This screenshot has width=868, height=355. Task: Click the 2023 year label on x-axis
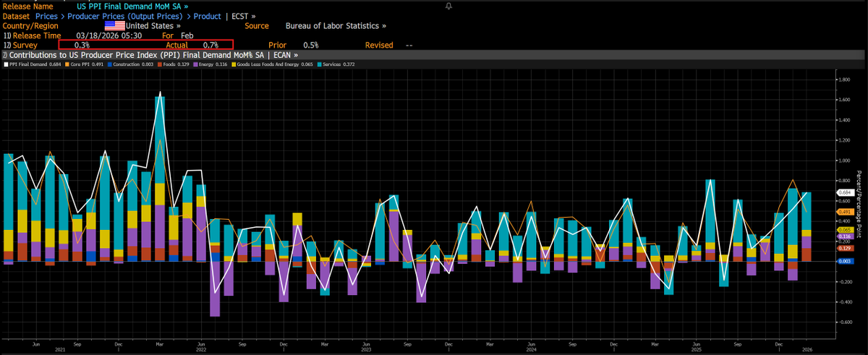pyautogui.click(x=365, y=350)
